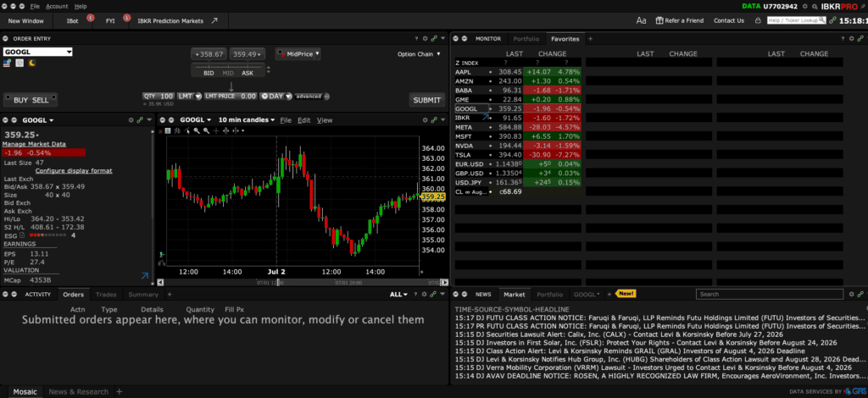The height and width of the screenshot is (398, 868).
Task: Open the Activity panel settings gear
Action: click(426, 294)
